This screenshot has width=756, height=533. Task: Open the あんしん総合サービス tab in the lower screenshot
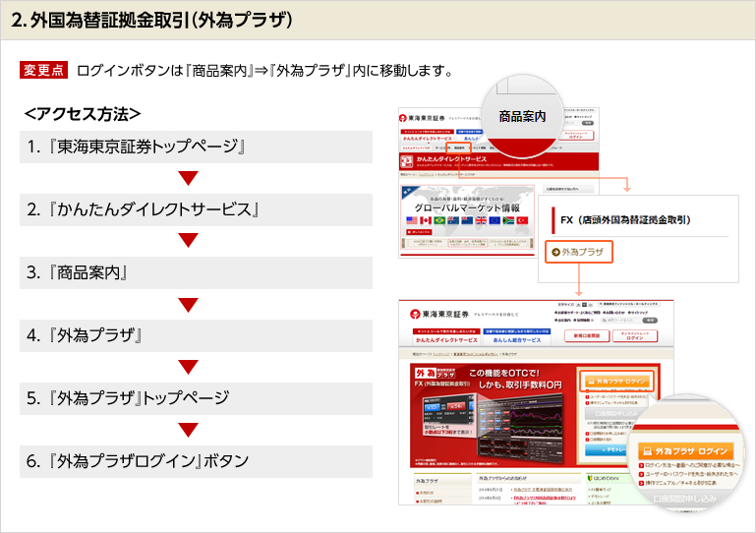[517, 337]
